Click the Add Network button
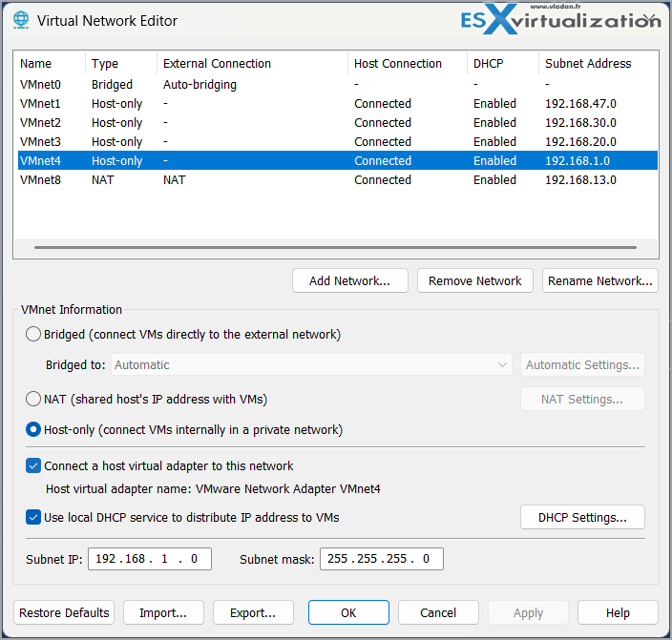672x640 pixels. 349,281
